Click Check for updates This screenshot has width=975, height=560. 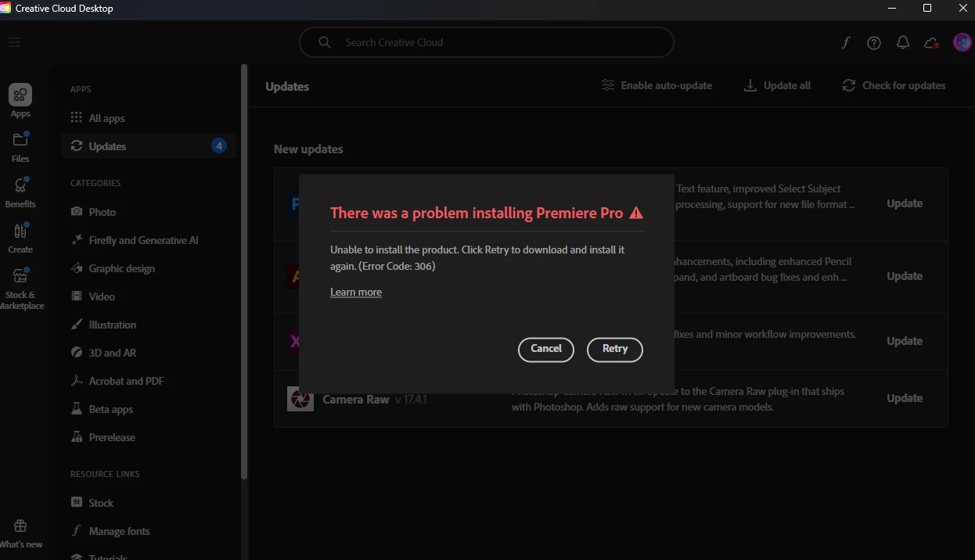(x=894, y=85)
